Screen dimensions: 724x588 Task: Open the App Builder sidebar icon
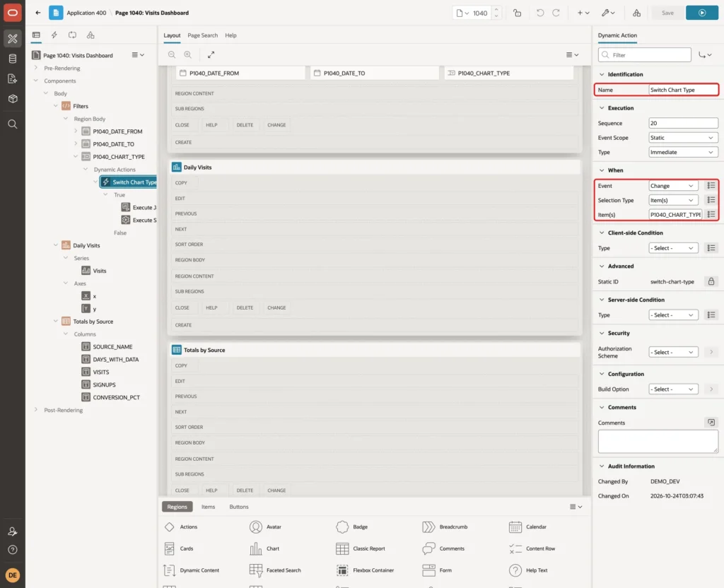pyautogui.click(x=13, y=39)
